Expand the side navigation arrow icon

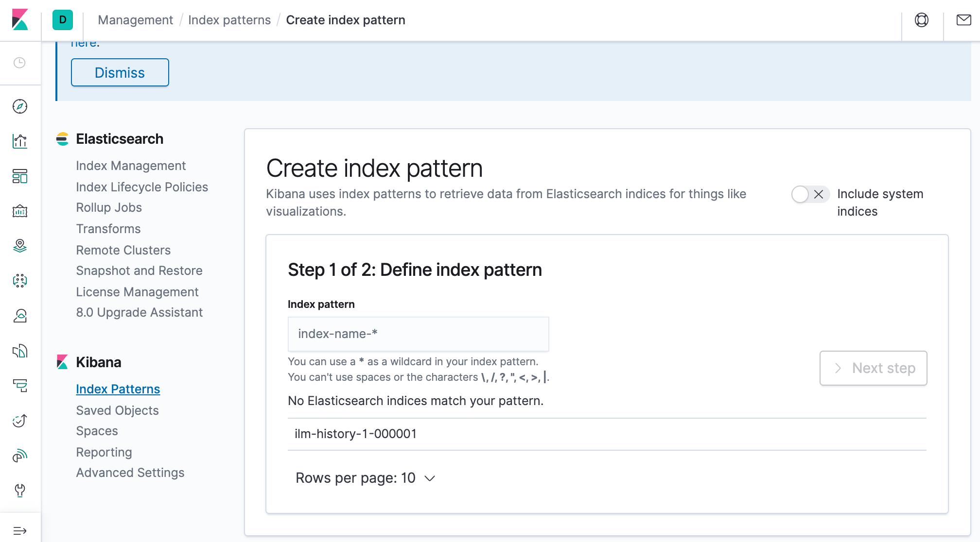click(x=20, y=530)
